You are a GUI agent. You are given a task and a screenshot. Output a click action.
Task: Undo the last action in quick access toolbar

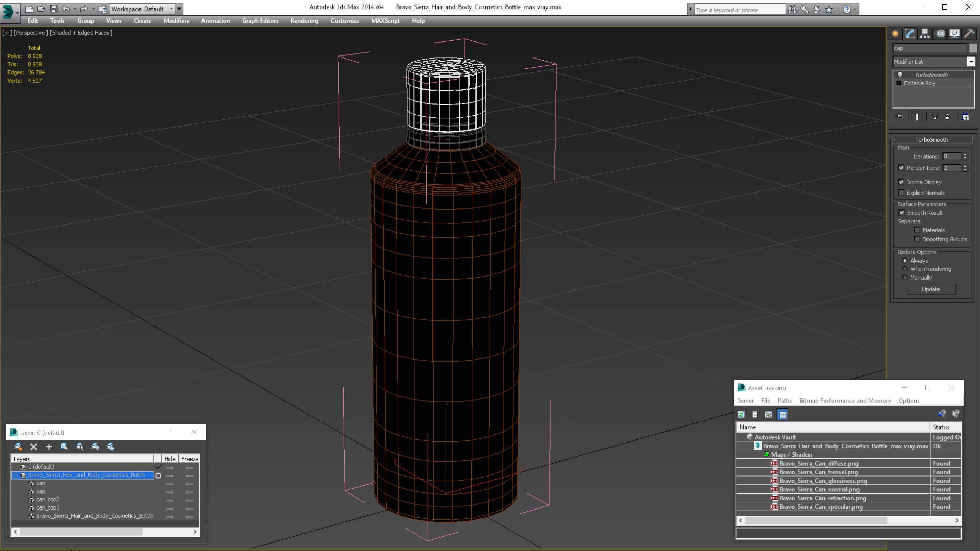66,9
